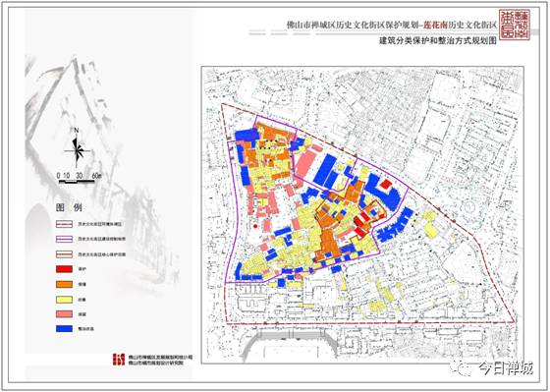Click the red planning institute logo
The height and width of the screenshot is (392, 550).
(x=119, y=360)
